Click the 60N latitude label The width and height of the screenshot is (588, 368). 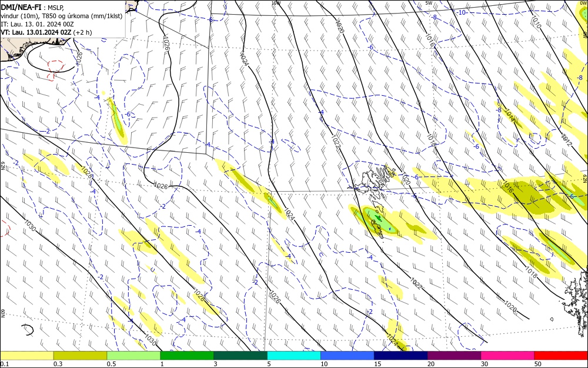(x=2, y=313)
